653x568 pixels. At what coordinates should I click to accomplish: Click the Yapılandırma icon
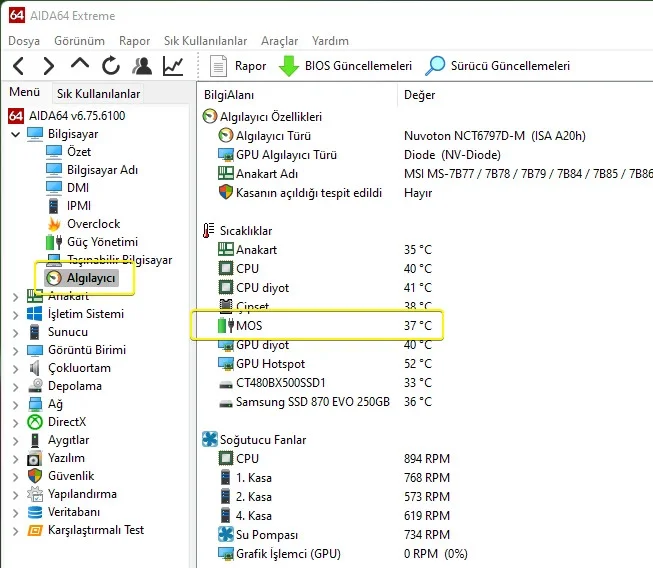tap(35, 494)
